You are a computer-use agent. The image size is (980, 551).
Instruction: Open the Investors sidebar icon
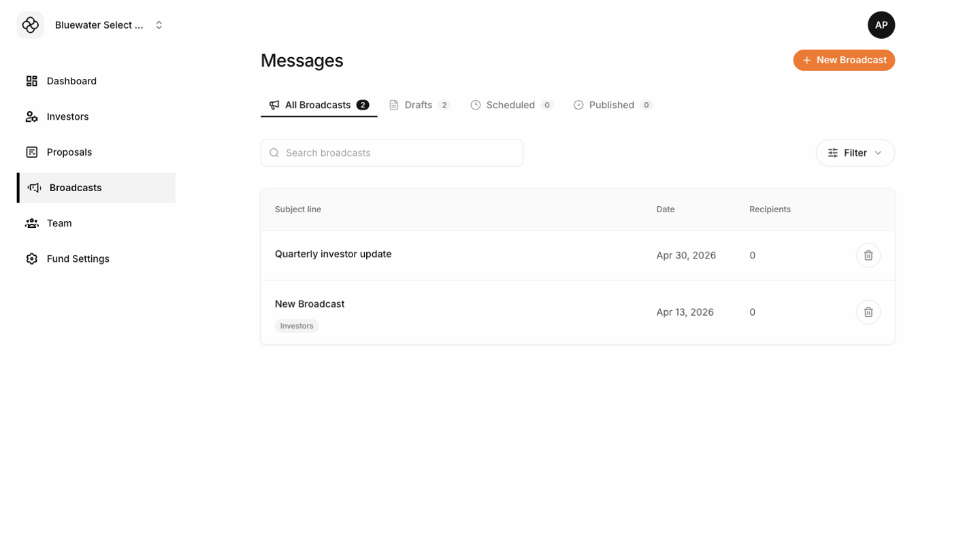(32, 116)
